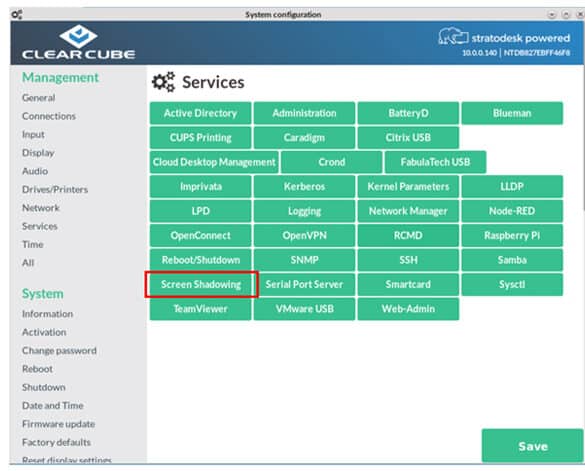Select Audio in the sidebar
Viewport: 585px width, 471px height.
(35, 171)
